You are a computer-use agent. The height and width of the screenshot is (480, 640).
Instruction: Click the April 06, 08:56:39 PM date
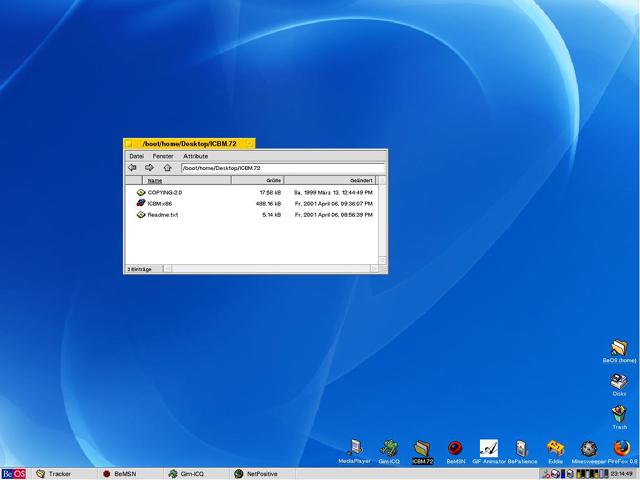click(334, 215)
